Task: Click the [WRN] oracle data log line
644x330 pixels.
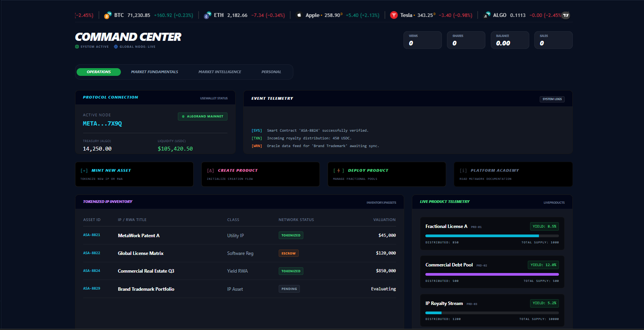Action: [315, 146]
